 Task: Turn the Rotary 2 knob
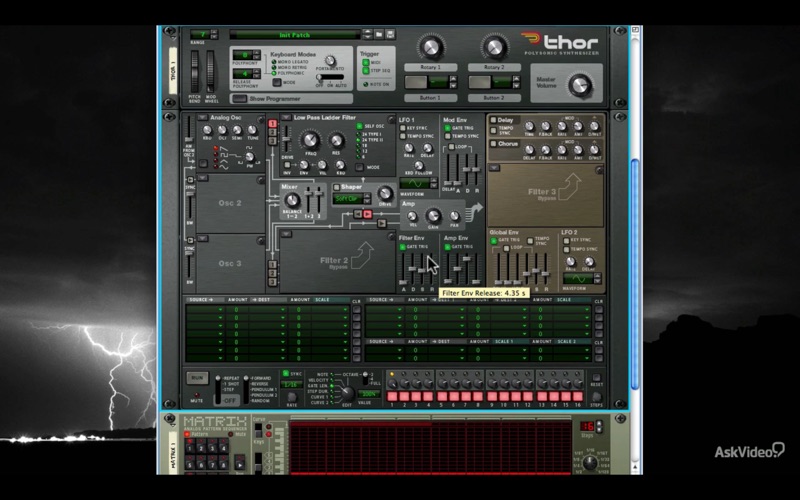pyautogui.click(x=494, y=47)
